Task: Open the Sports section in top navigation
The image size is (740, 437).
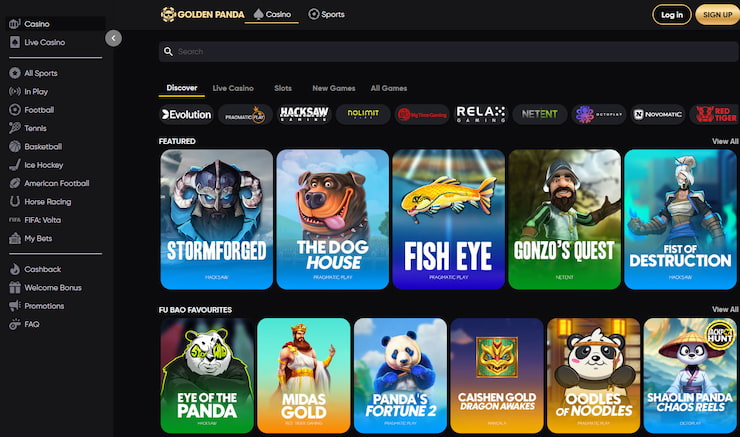Action: pyautogui.click(x=326, y=14)
